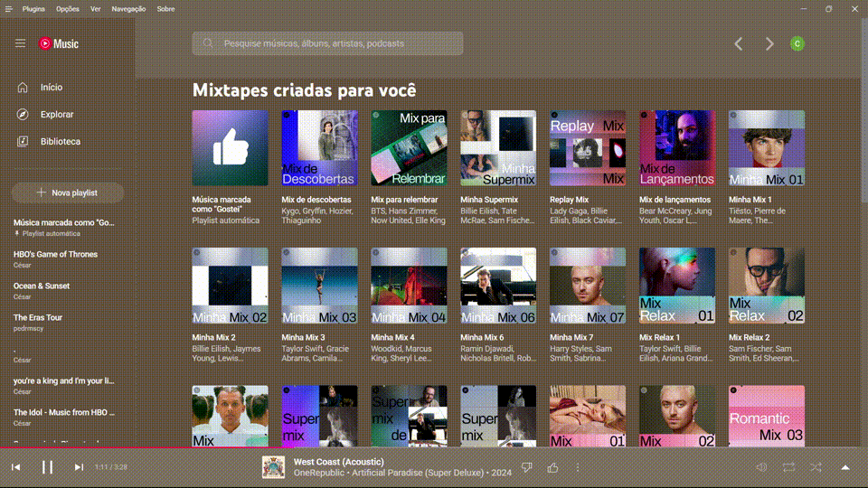Open the Minha Mix 07 cover
Image resolution: width=868 pixels, height=488 pixels.
tap(588, 286)
